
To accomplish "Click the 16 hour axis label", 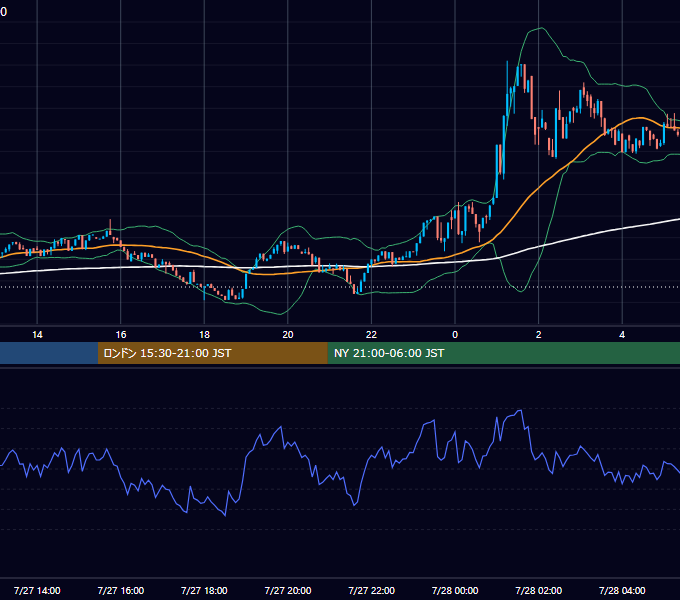I will coord(121,335).
